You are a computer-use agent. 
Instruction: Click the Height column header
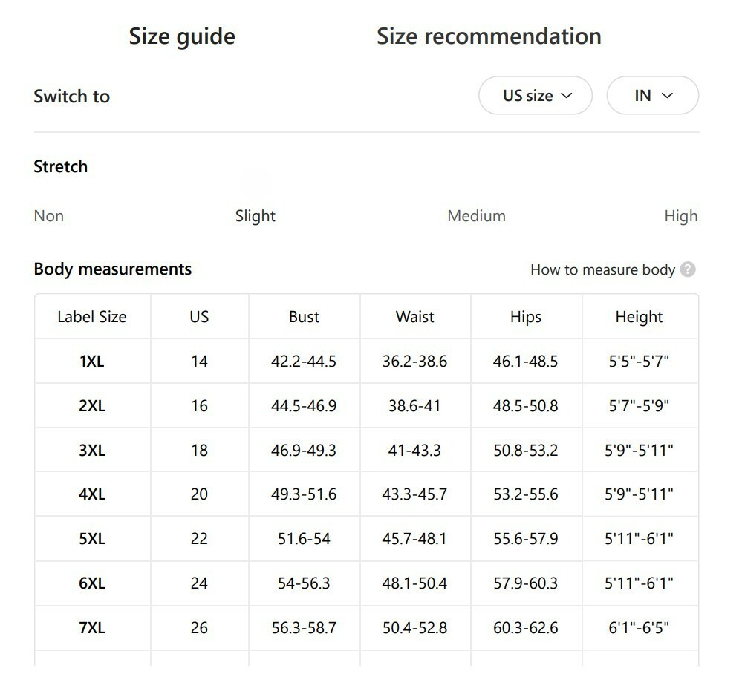click(640, 317)
